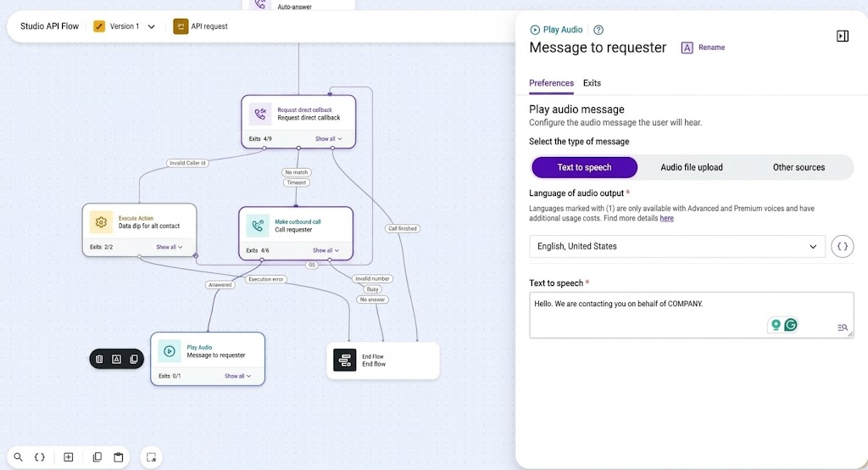The image size is (868, 470).
Task: Expand Show all on Message to requester
Action: tap(237, 376)
